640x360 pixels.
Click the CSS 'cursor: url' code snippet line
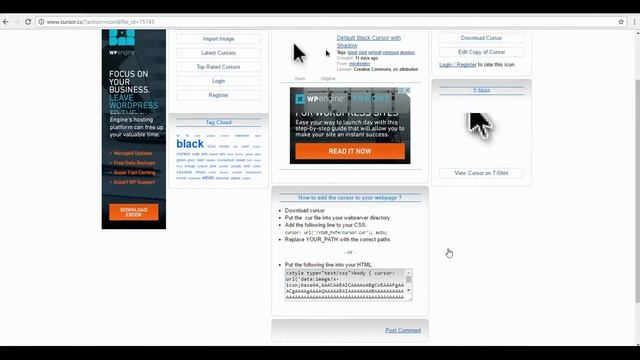(336, 233)
